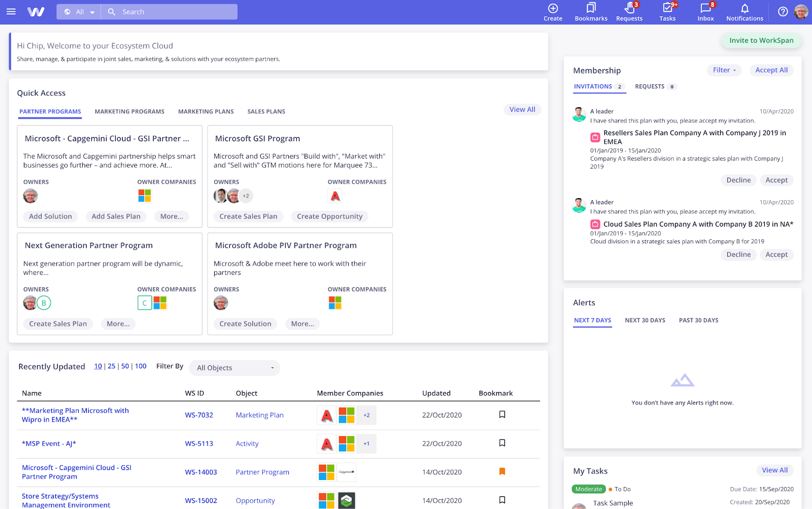Click the +2 owners badge in GSI Program card
812x509 pixels.
click(246, 196)
